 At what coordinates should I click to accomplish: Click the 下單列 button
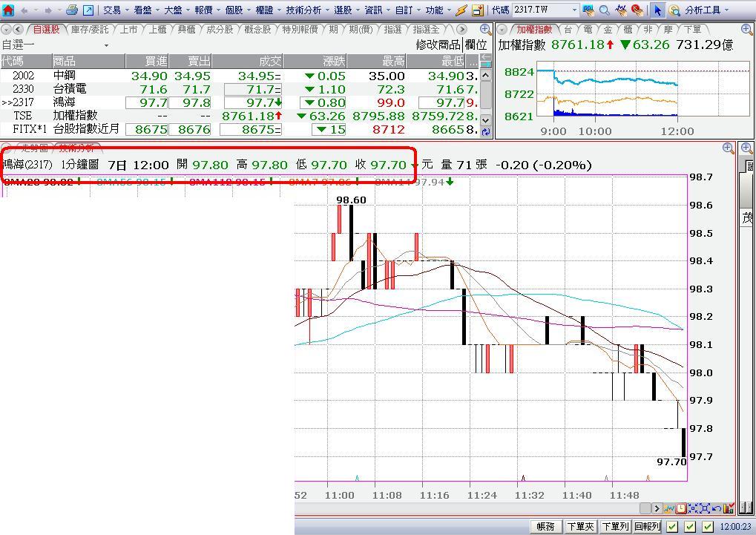click(615, 526)
